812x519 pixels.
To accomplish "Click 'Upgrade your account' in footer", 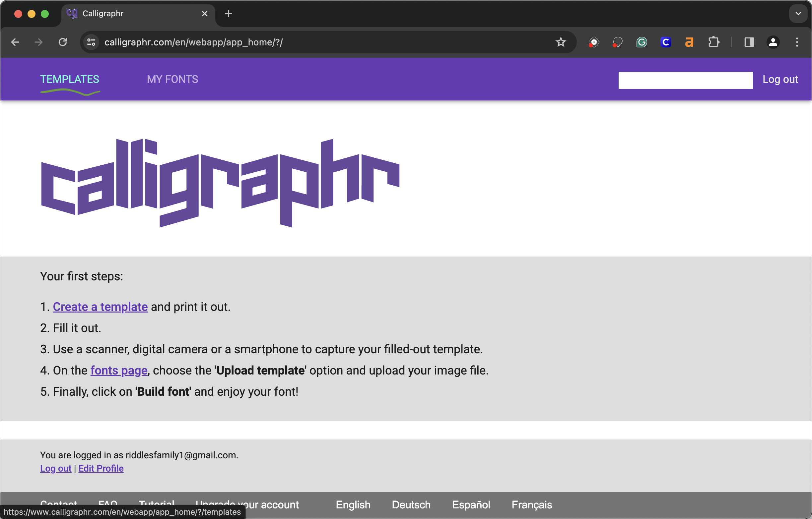I will (x=247, y=504).
